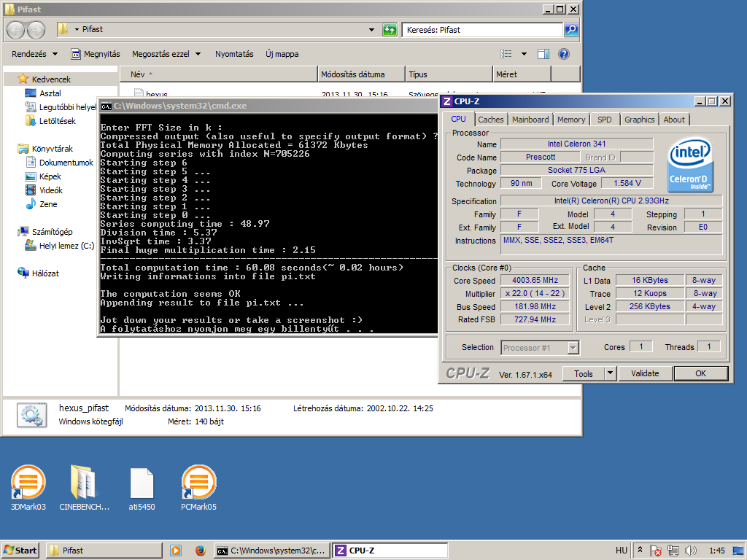This screenshot has height=560, width=747.
Task: Sort by Típus column header
Action: [x=449, y=74]
